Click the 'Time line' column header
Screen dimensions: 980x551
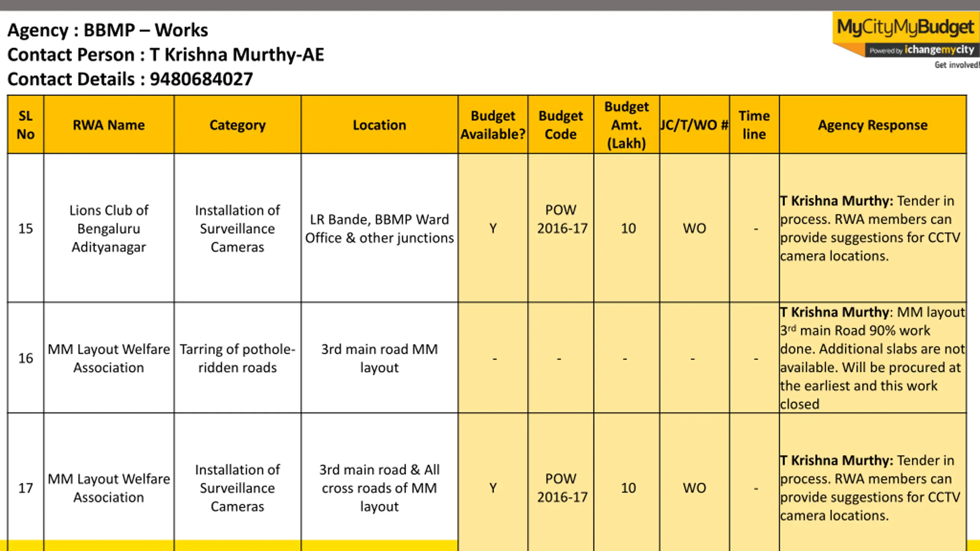coord(754,125)
